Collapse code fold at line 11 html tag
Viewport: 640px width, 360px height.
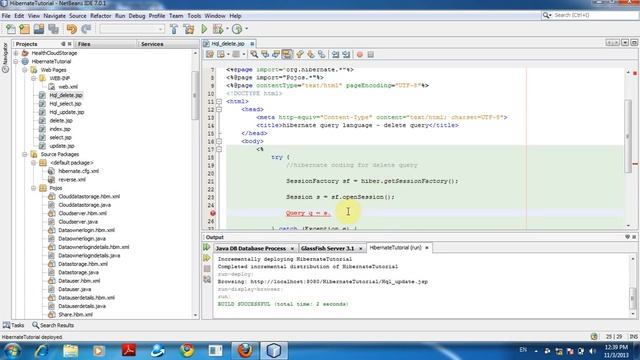click(219, 101)
